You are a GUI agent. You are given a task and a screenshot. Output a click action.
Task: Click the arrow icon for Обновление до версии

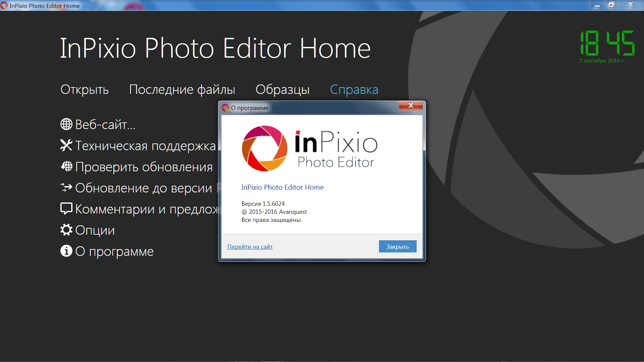point(66,187)
